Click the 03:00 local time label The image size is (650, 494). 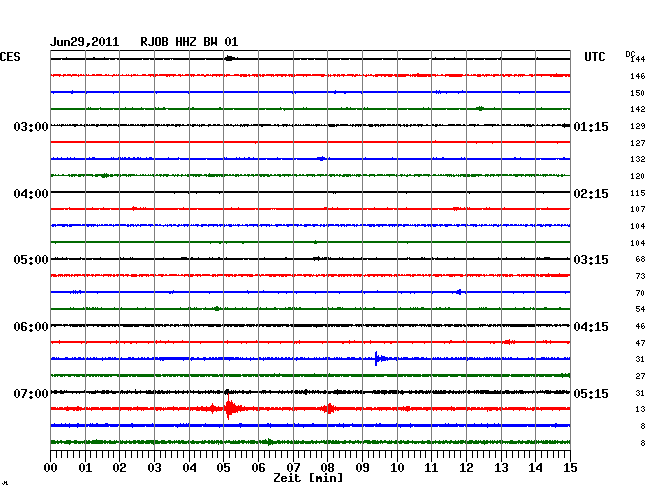(31, 126)
